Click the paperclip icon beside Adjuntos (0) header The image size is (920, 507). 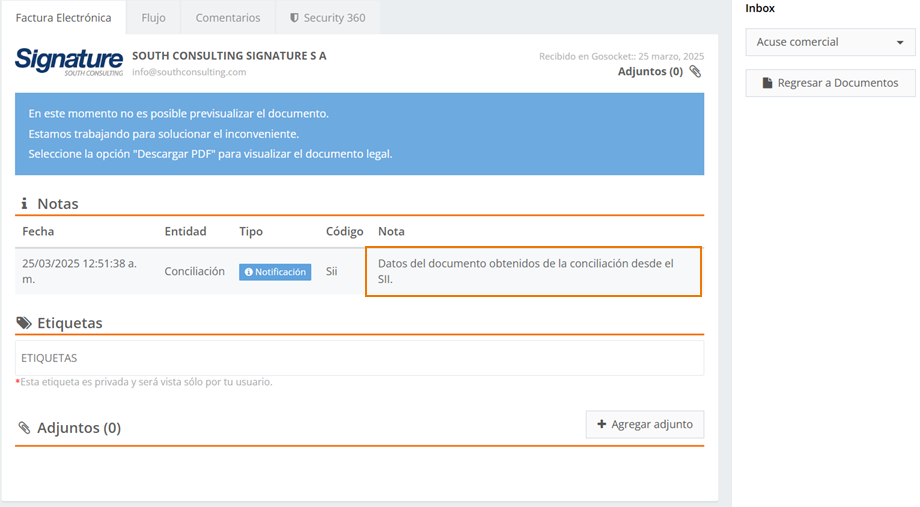pyautogui.click(x=695, y=72)
